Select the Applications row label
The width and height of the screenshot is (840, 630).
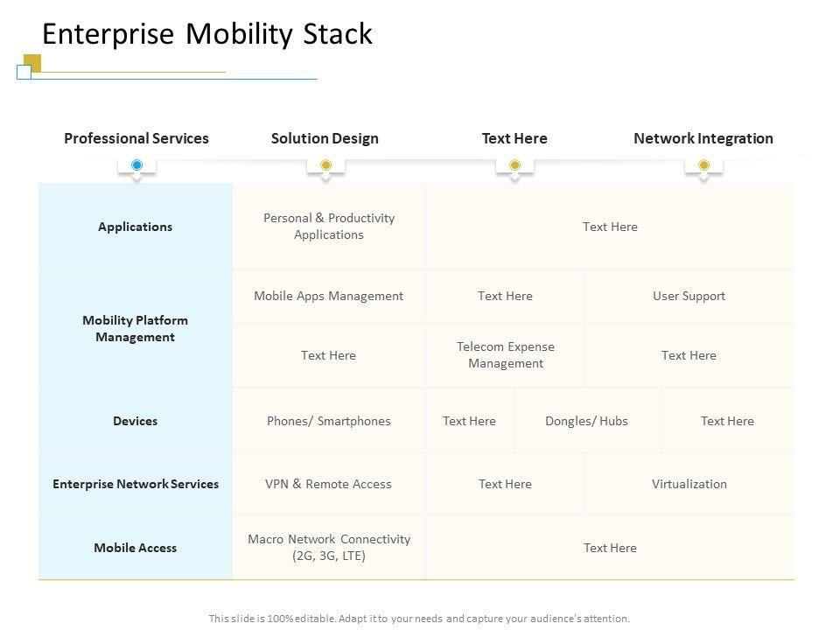tap(135, 227)
